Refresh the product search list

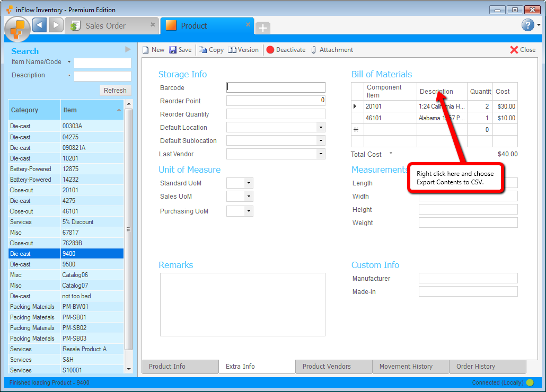pos(115,91)
